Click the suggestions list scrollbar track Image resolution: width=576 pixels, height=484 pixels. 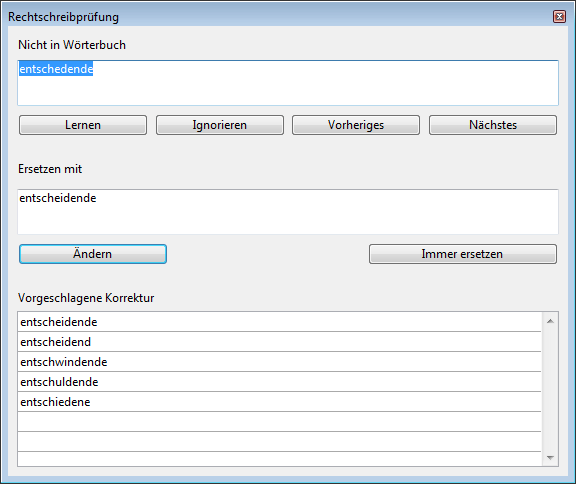(x=550, y=389)
